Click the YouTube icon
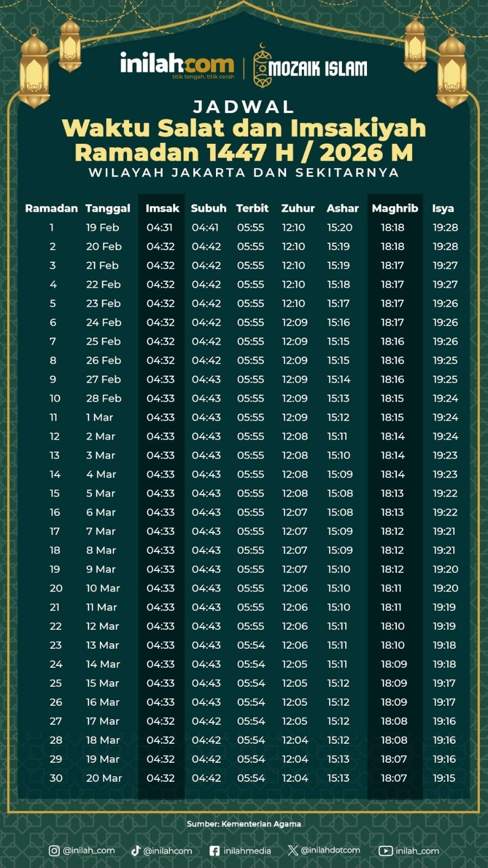 (x=385, y=851)
